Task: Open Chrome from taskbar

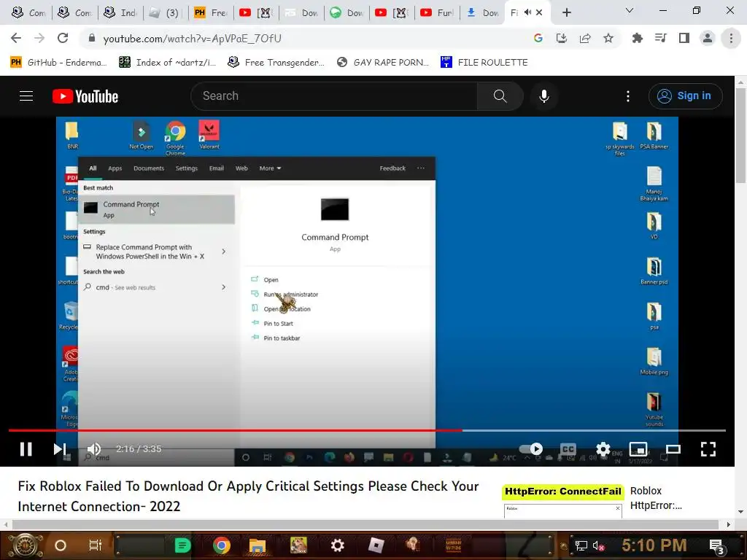Action: [221, 545]
